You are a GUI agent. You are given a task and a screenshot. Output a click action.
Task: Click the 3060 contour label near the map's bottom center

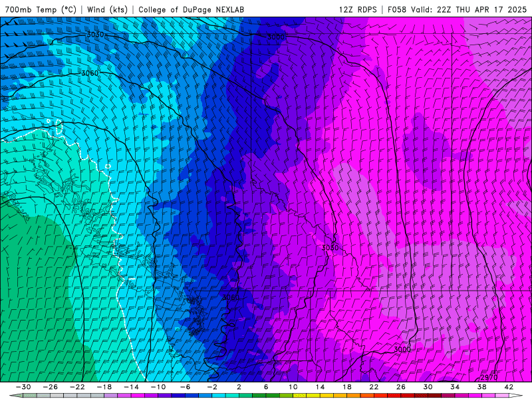coord(231,297)
